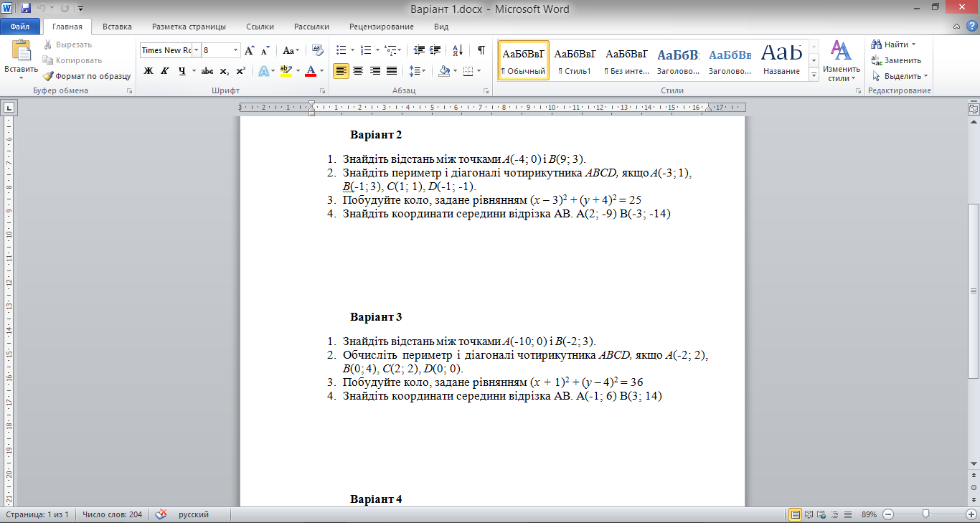
Task: Click the Save icon in Quick Access toolbar
Action: pos(26,9)
